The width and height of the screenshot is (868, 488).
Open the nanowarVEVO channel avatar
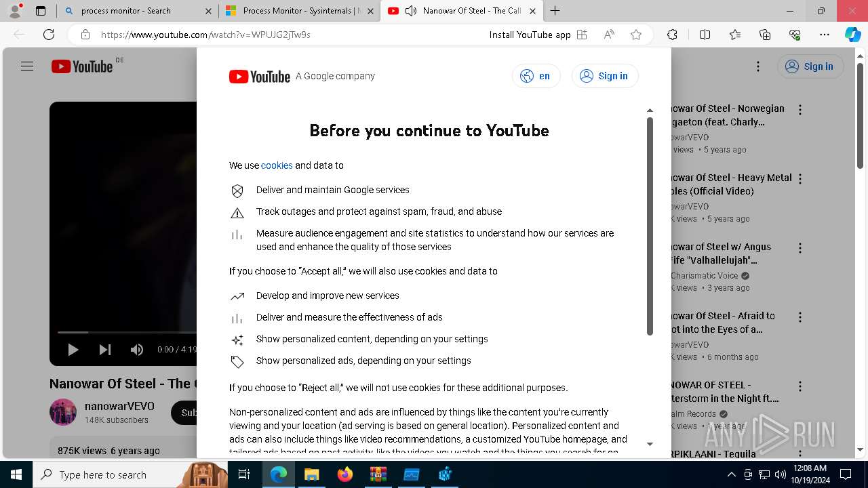tap(63, 412)
